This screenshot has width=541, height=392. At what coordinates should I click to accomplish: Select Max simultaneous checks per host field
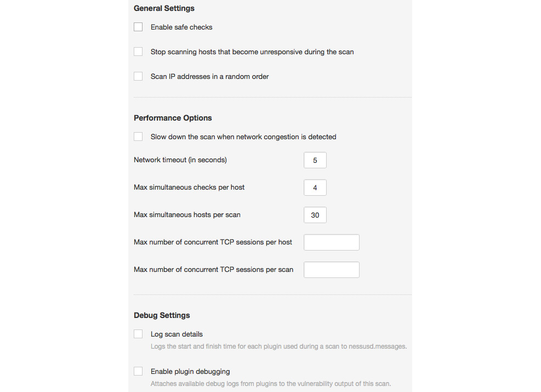[315, 188]
